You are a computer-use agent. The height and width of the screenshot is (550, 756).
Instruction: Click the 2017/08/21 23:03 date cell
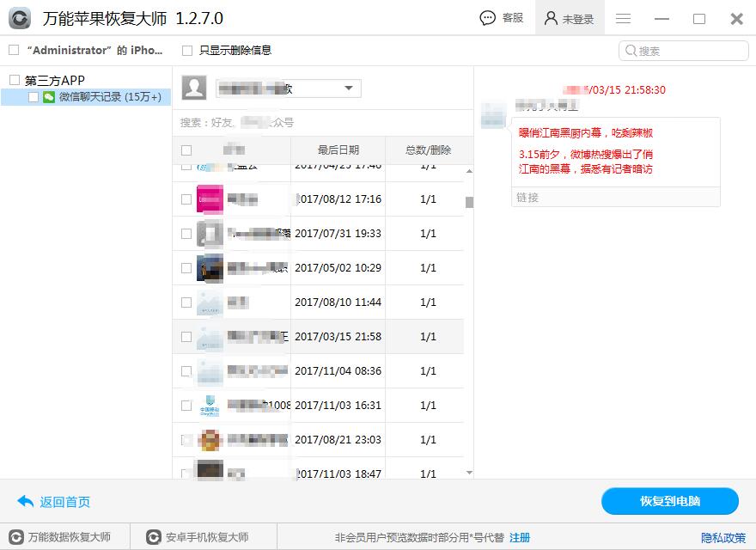point(338,440)
